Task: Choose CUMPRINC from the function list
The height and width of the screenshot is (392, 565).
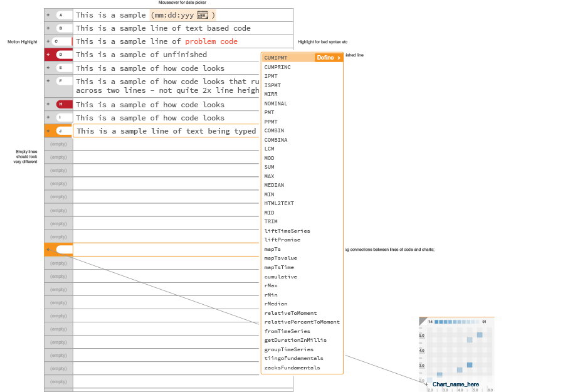Action: pyautogui.click(x=277, y=67)
